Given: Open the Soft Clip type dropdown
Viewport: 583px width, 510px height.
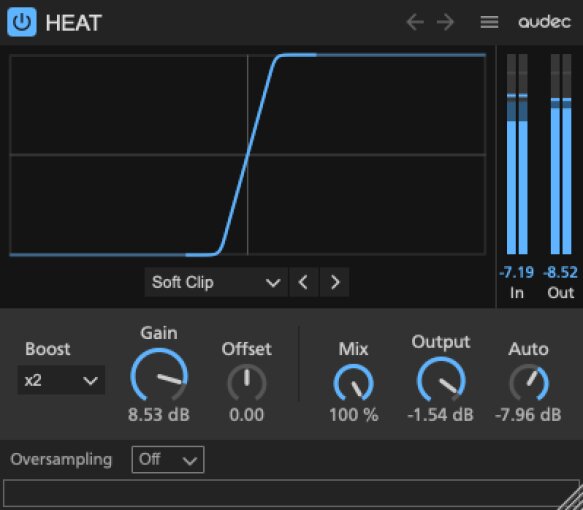Looking at the screenshot, I should [216, 282].
